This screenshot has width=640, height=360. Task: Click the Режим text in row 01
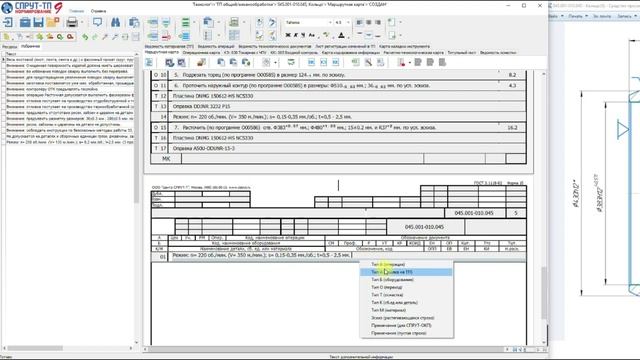tap(261, 255)
